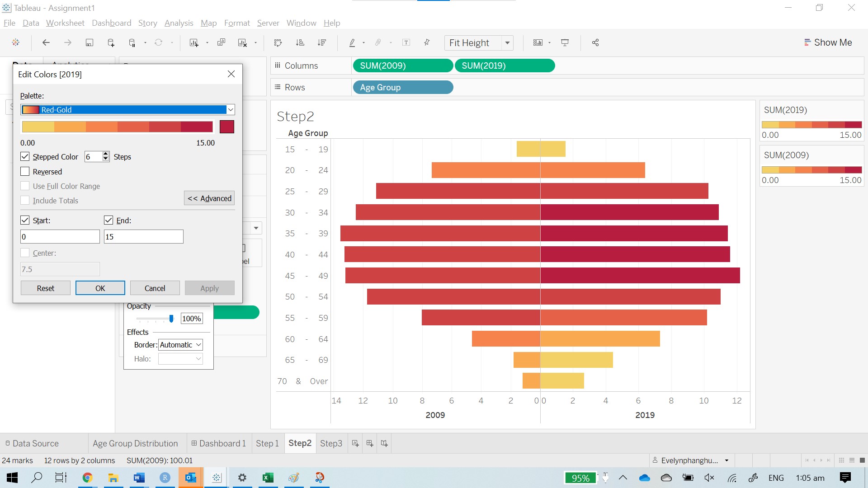
Task: Sort ascending using toolbar icon
Action: tap(300, 42)
